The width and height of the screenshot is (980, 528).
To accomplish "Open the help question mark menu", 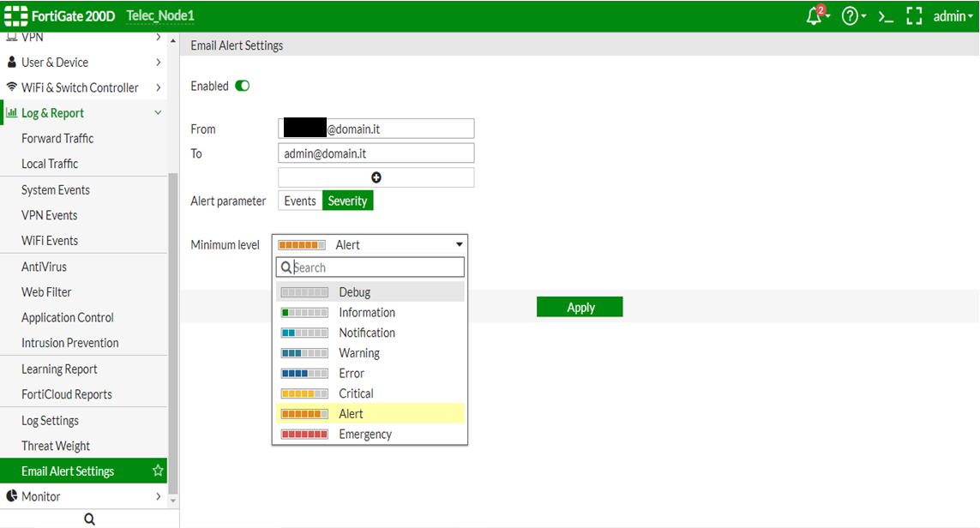I will 851,16.
